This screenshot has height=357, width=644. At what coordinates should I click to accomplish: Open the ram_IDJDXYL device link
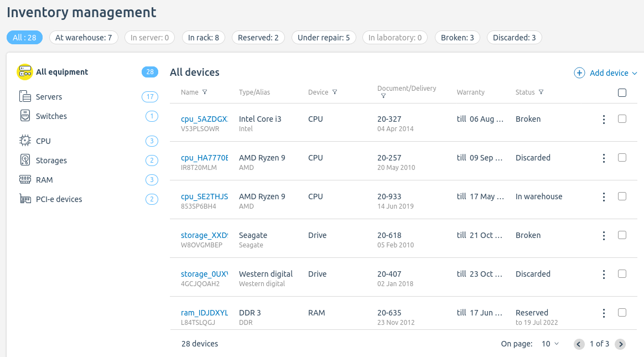[x=205, y=313]
